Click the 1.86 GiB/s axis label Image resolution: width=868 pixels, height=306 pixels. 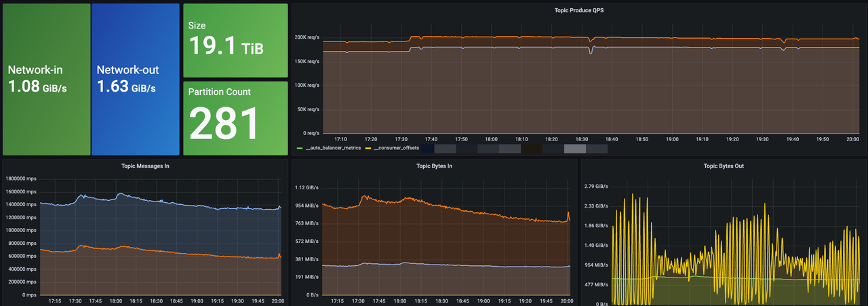point(597,225)
